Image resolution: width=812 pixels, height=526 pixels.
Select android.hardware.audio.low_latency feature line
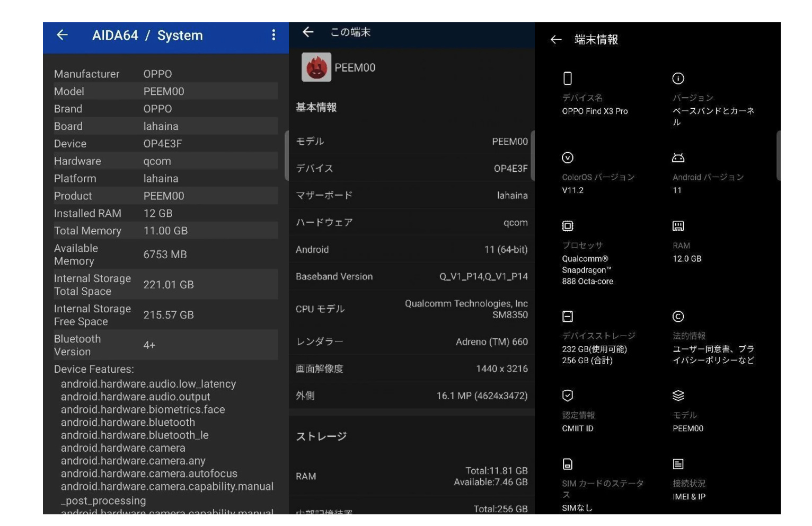(x=148, y=384)
